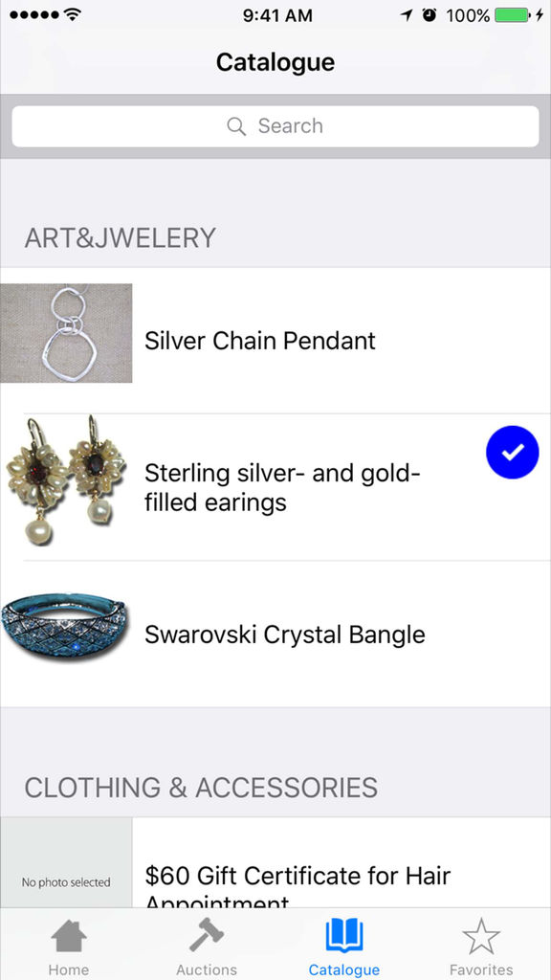
Task: Open Sterling silver- and gold-filled earings item
Action: point(275,487)
